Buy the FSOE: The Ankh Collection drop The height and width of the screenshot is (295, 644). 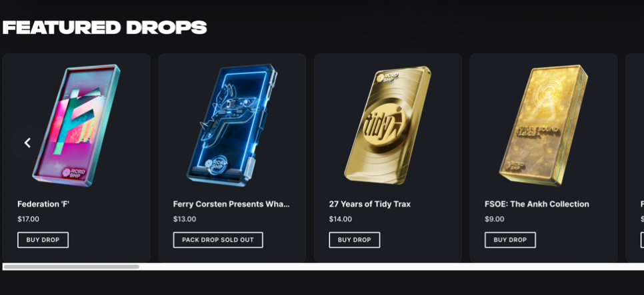(x=510, y=240)
